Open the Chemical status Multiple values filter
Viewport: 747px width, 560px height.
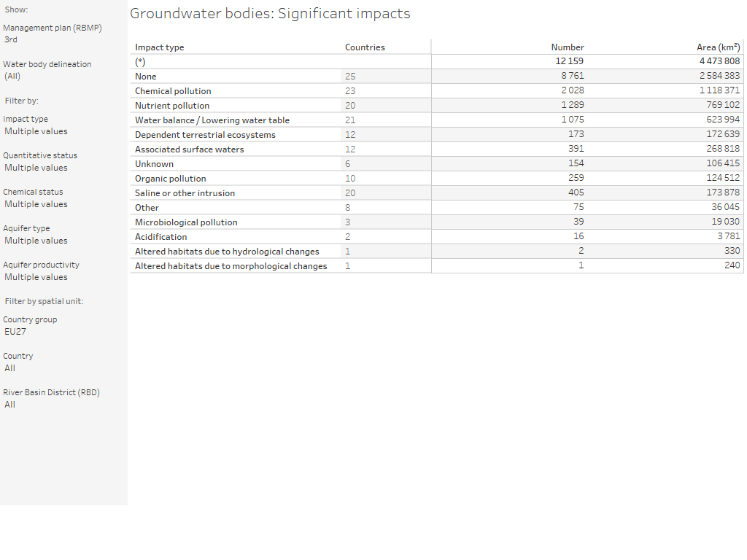[x=36, y=204]
